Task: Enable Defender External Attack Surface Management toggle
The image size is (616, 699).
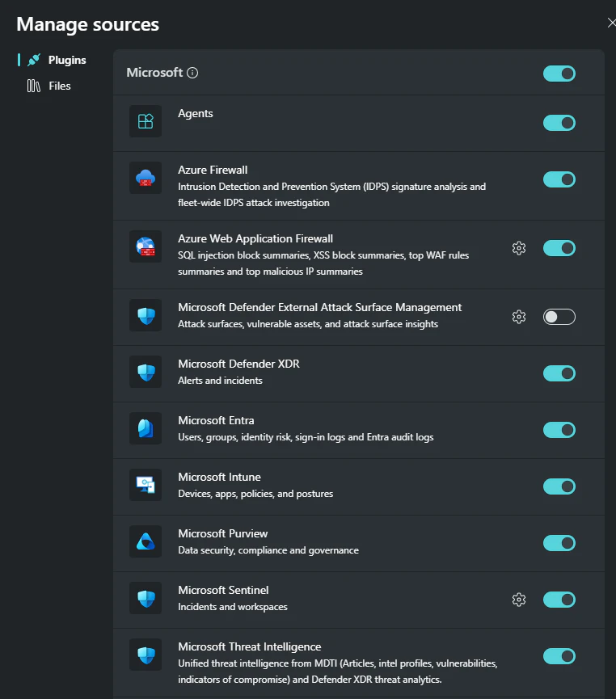Action: tap(559, 317)
